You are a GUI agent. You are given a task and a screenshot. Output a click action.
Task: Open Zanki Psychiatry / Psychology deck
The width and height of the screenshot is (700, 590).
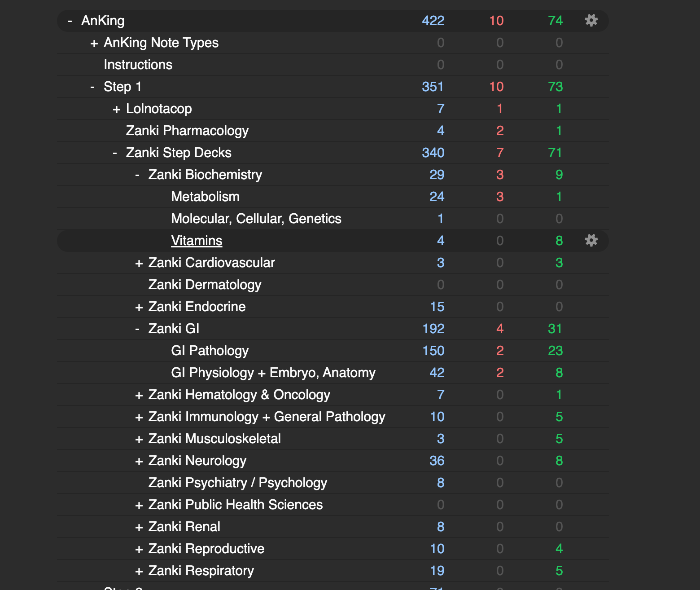coord(237,483)
